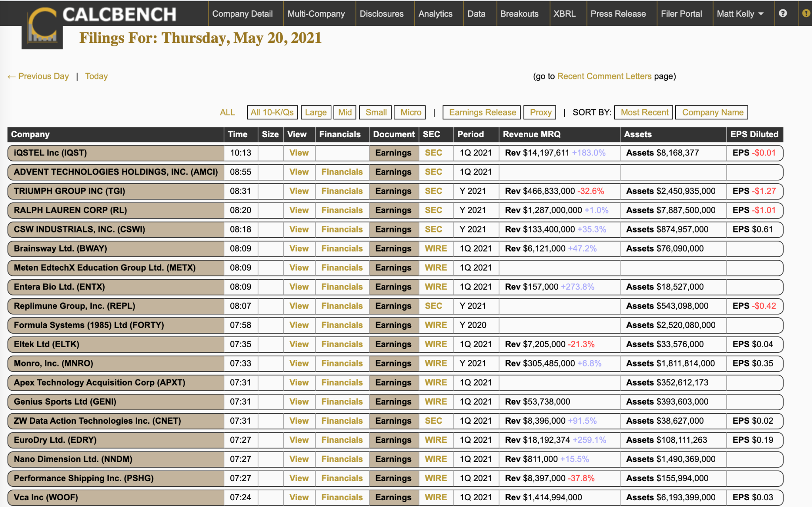Open the Multi-Company menu

tap(316, 13)
